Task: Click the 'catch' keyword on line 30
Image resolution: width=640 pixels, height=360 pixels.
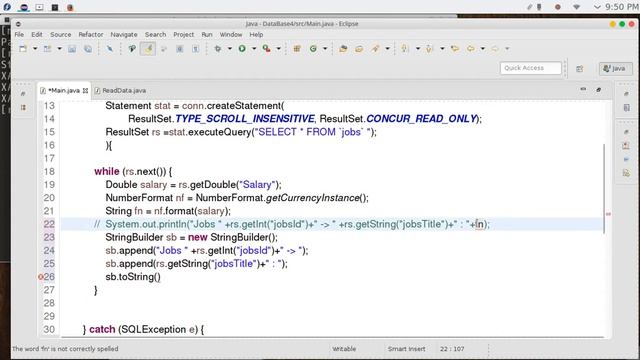Action: tap(102, 329)
